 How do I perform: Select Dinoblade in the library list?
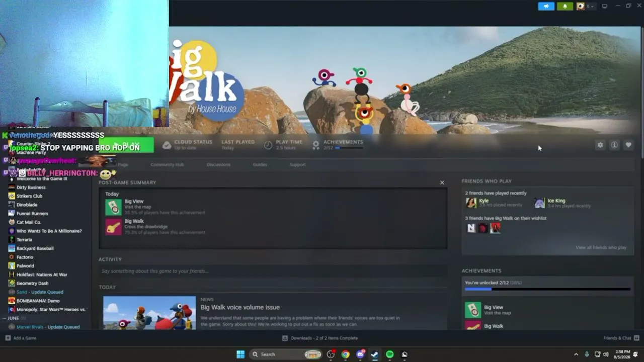27,205
